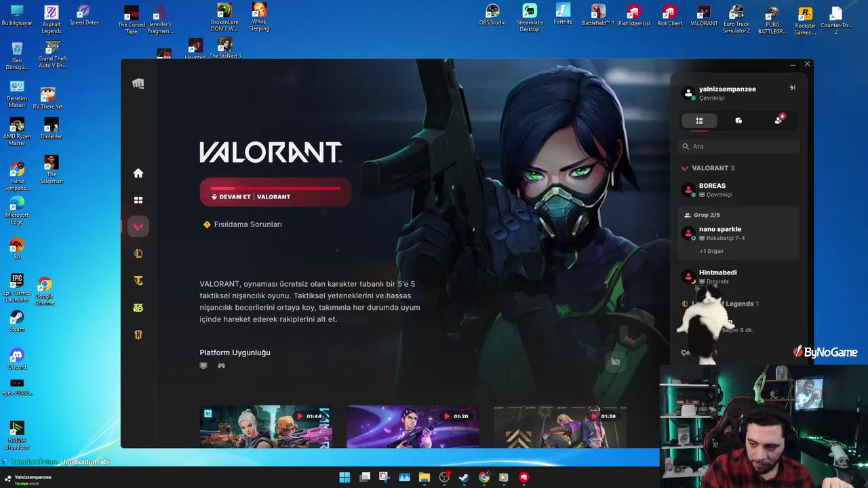
Task: Open the Asphalt Legends desktop shortcut
Action: 52,19
